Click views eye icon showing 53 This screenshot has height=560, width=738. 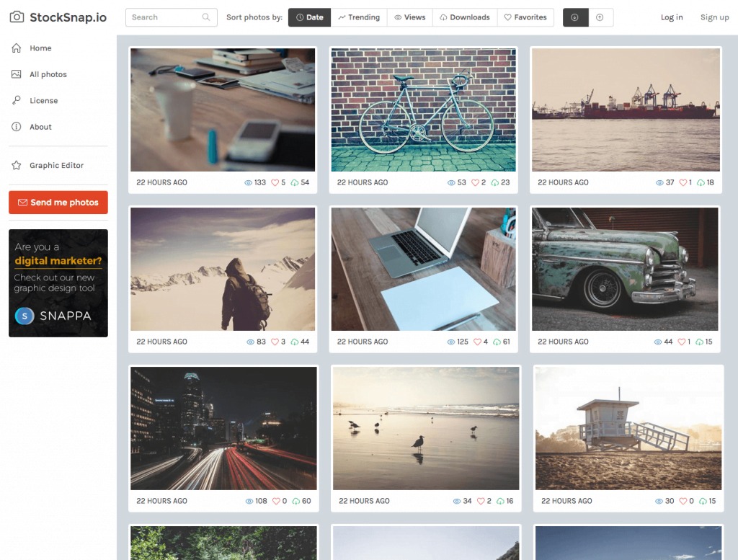pos(451,182)
